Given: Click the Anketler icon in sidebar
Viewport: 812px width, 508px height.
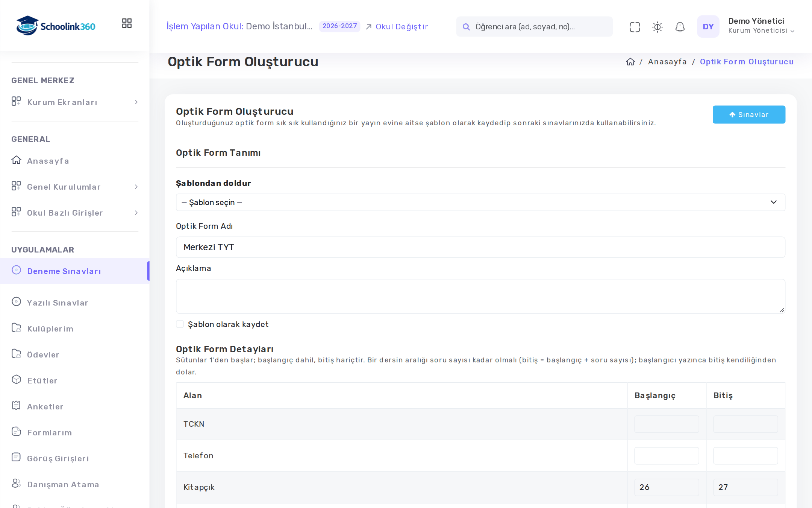Looking at the screenshot, I should (x=16, y=406).
